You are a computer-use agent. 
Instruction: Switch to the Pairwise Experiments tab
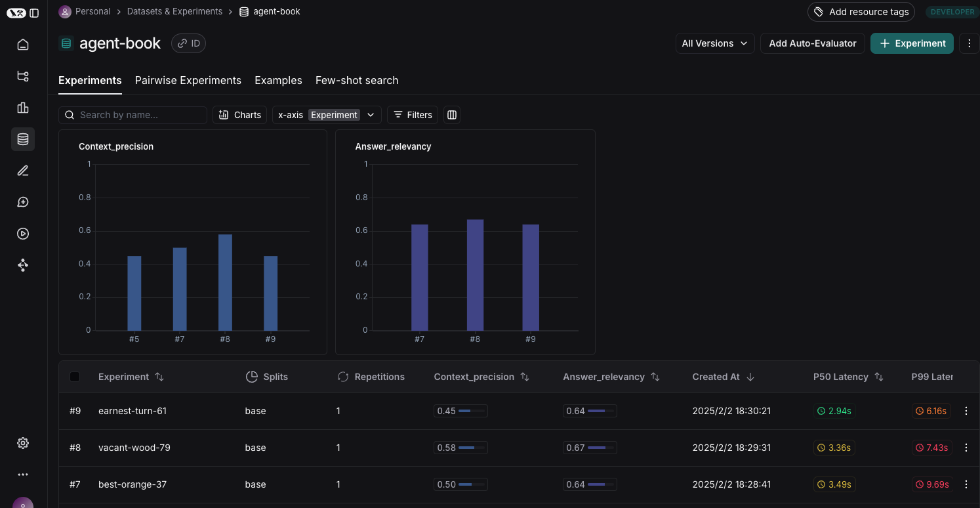coord(188,80)
